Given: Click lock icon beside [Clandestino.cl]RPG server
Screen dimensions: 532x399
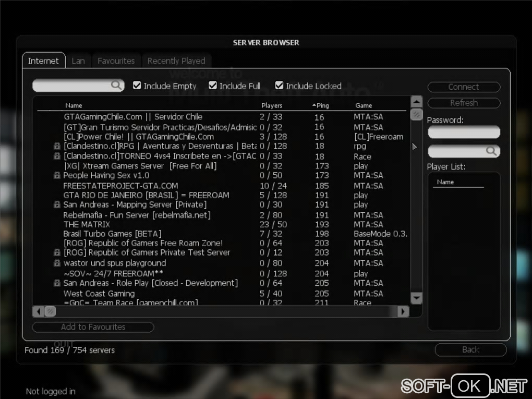Looking at the screenshot, I should tap(57, 146).
